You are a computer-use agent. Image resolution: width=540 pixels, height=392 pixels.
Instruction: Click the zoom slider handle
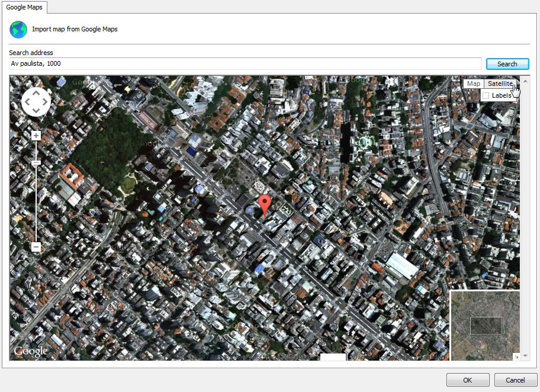click(x=36, y=163)
